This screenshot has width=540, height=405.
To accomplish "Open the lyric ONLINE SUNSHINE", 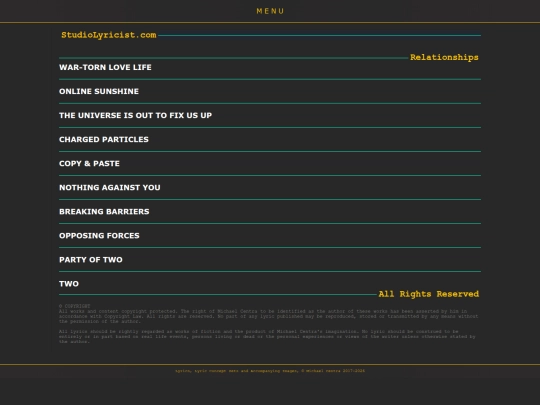I will point(99,91).
